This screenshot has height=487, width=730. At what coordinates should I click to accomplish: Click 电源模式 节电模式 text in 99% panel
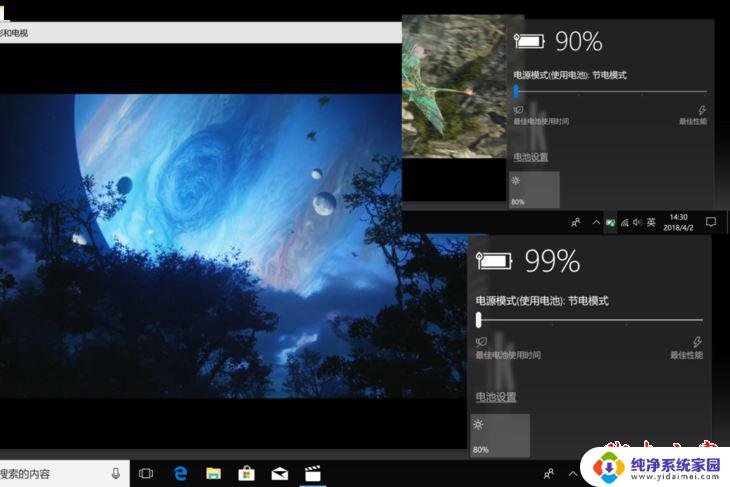(x=542, y=301)
